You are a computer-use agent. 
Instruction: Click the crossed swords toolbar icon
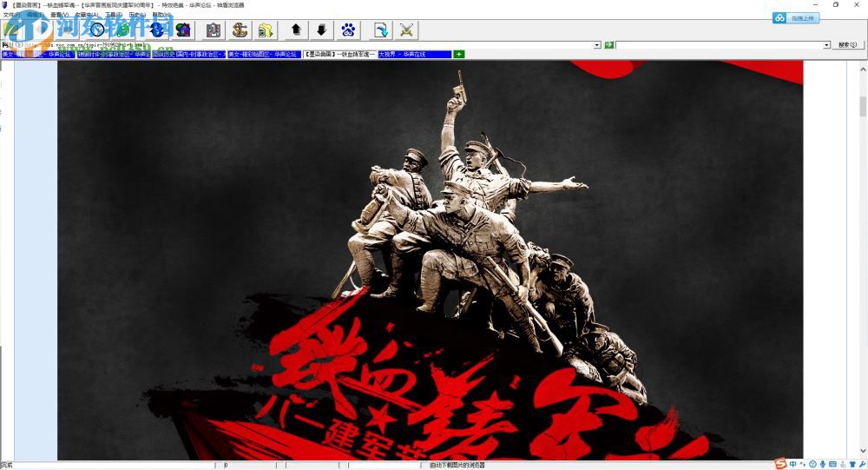coord(407,30)
